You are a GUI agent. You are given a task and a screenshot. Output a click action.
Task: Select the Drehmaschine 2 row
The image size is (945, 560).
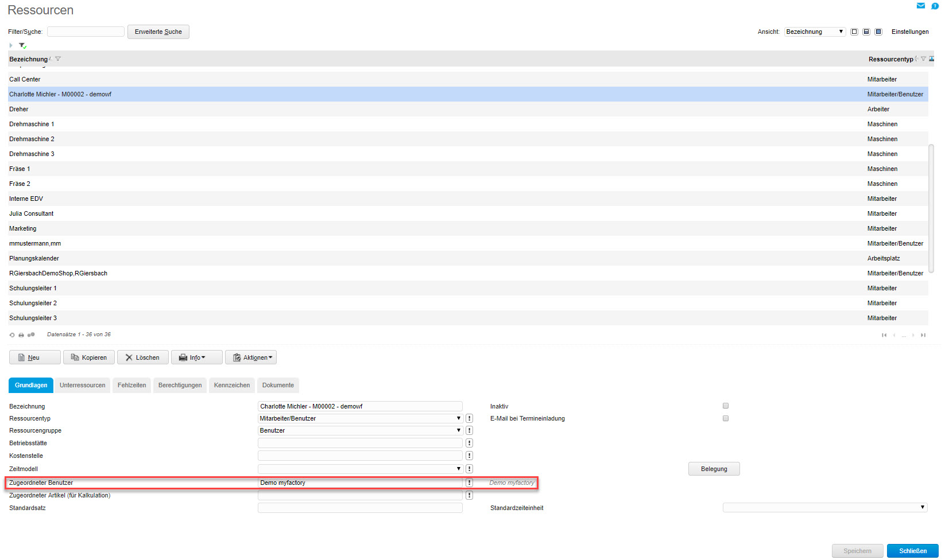pyautogui.click(x=468, y=139)
